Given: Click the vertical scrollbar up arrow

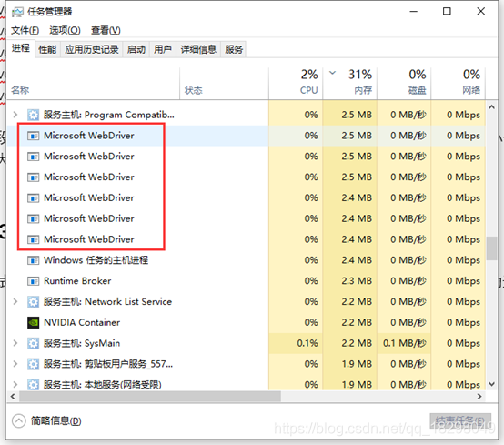Looking at the screenshot, I should [x=491, y=107].
